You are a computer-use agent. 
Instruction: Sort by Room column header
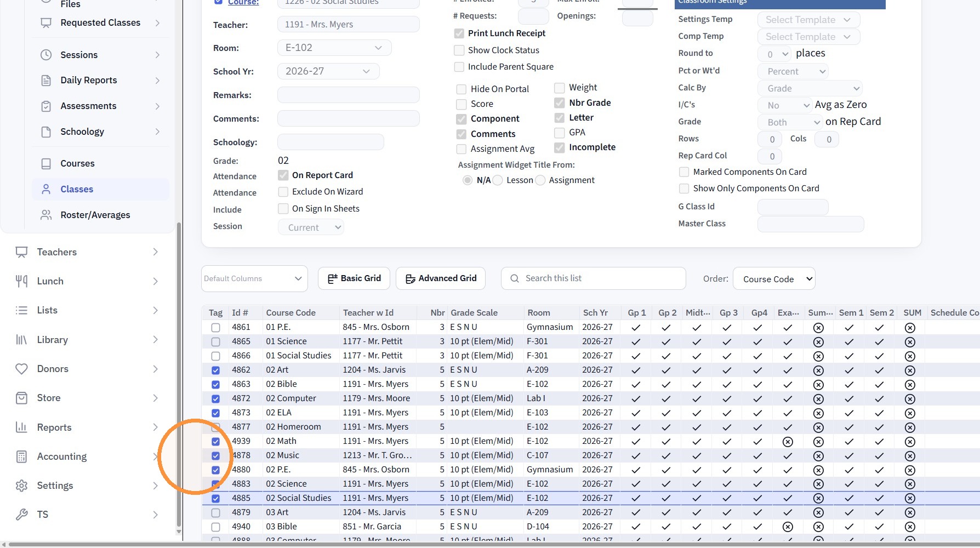(551, 313)
